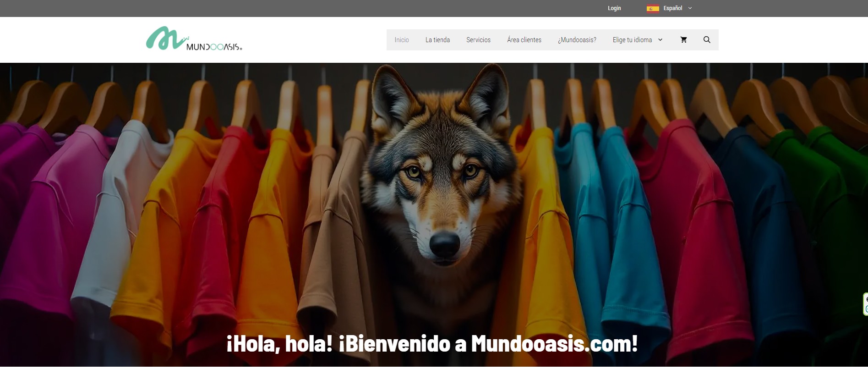Click the Mundooasis logo

(194, 39)
